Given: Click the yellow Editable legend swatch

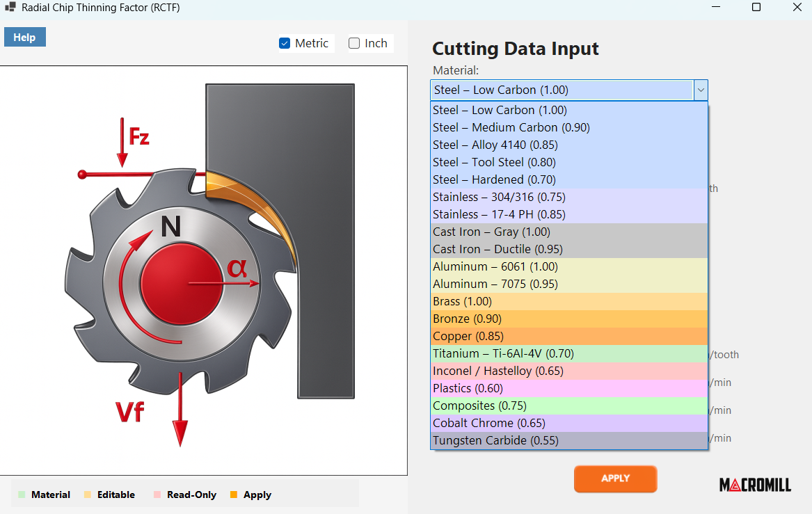Looking at the screenshot, I should 88,495.
